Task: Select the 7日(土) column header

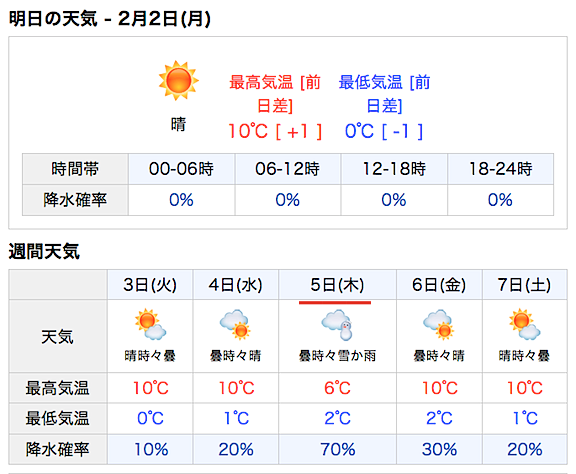Action: tap(525, 285)
